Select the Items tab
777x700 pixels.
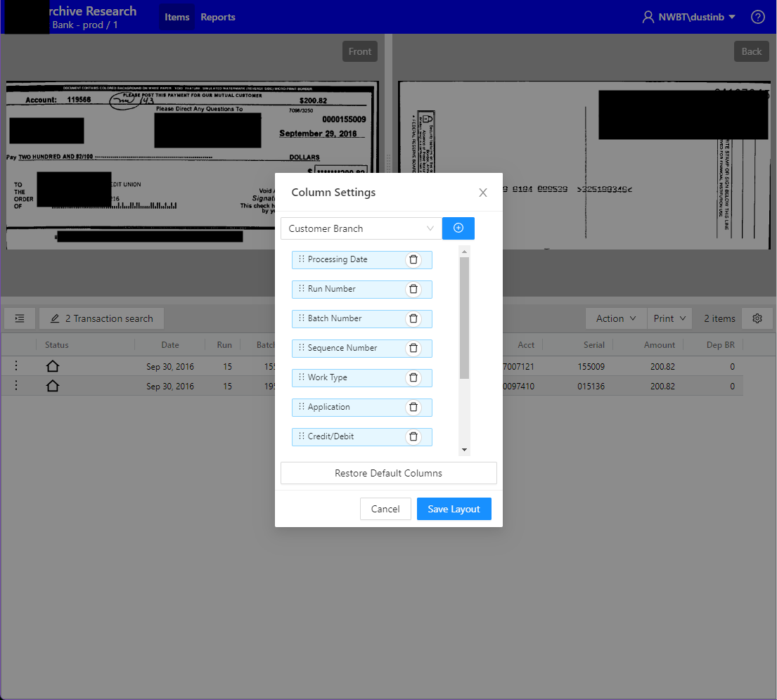[x=176, y=16]
